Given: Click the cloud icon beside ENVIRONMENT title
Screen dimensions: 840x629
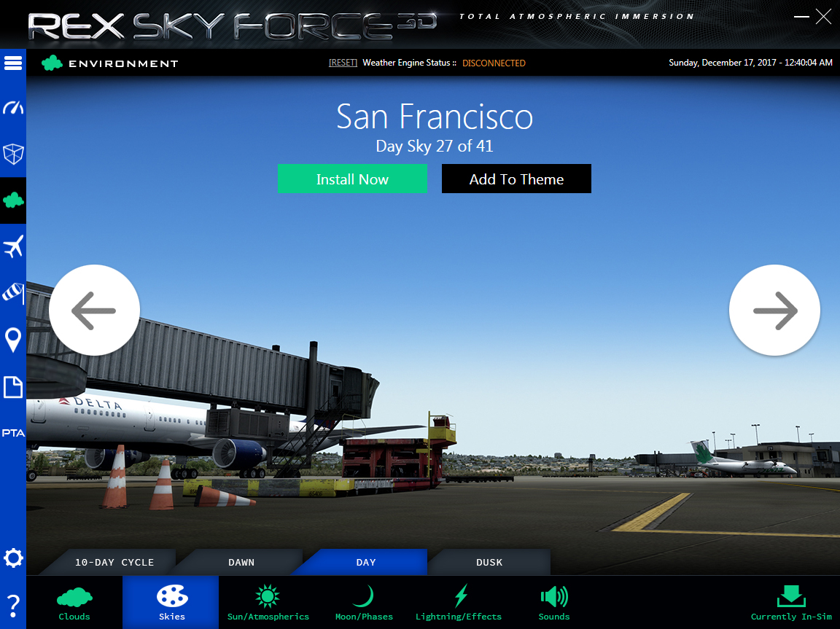Looking at the screenshot, I should click(x=52, y=63).
